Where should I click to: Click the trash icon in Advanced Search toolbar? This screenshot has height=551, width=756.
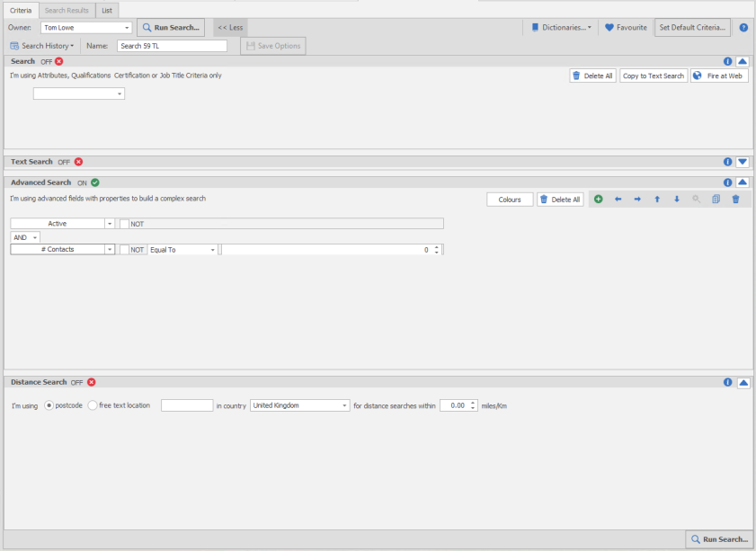click(x=735, y=200)
